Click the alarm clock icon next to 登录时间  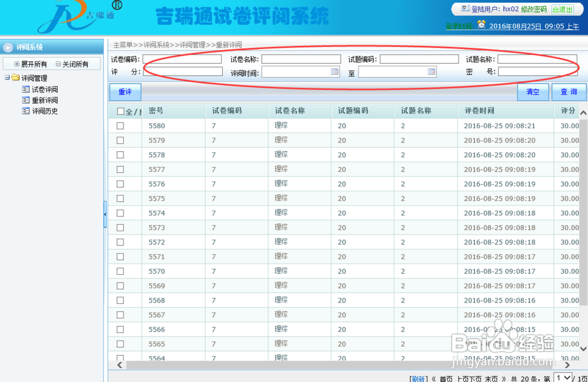point(481,25)
